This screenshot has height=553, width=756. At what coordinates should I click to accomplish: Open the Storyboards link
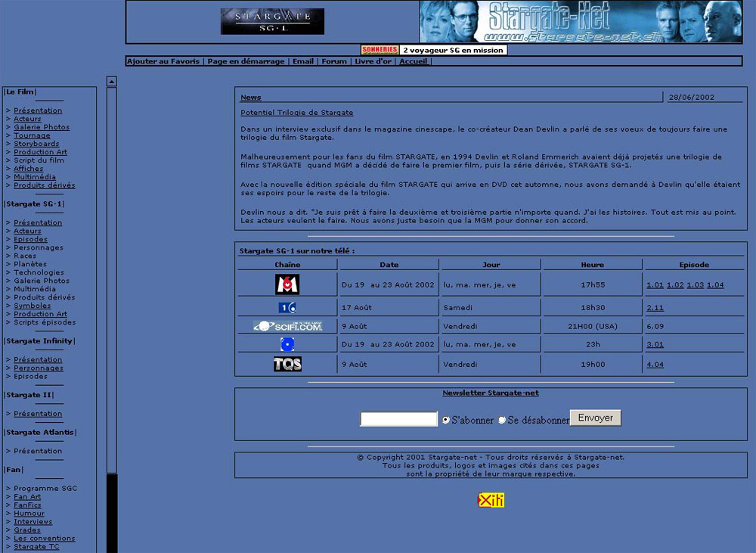coord(36,143)
